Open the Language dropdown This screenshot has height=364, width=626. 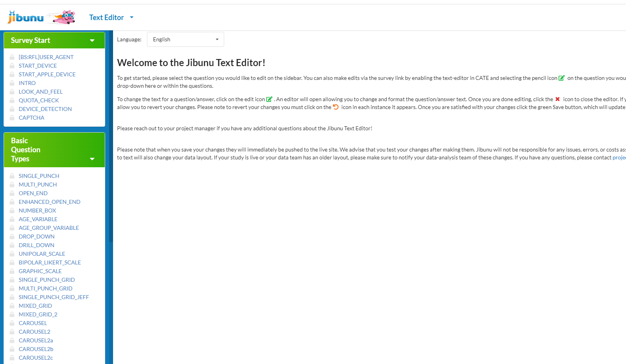(185, 39)
